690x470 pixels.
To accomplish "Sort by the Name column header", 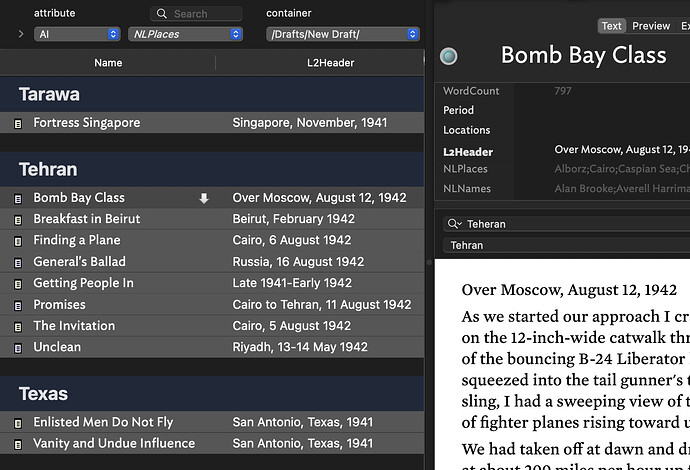I will click(x=108, y=63).
